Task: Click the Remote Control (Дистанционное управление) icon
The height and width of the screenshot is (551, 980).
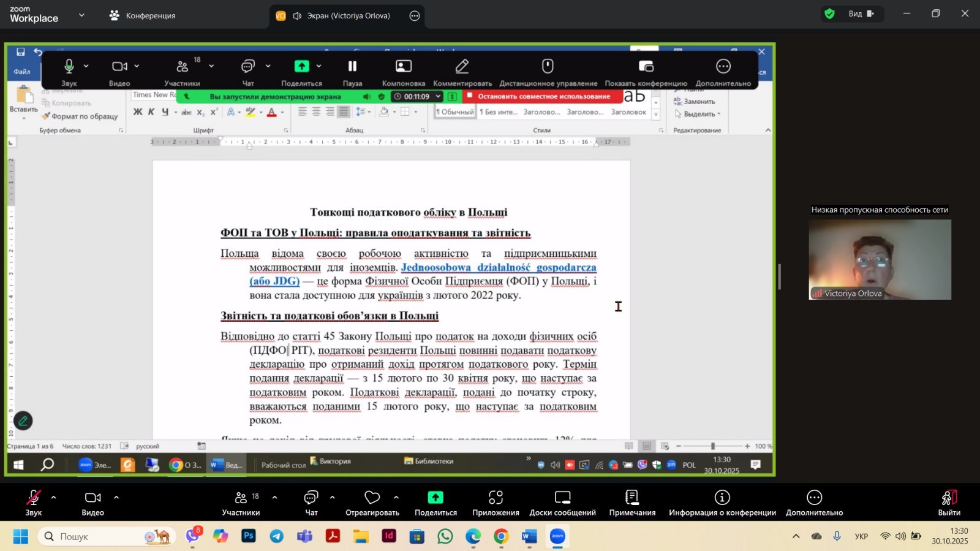Action: [x=548, y=66]
